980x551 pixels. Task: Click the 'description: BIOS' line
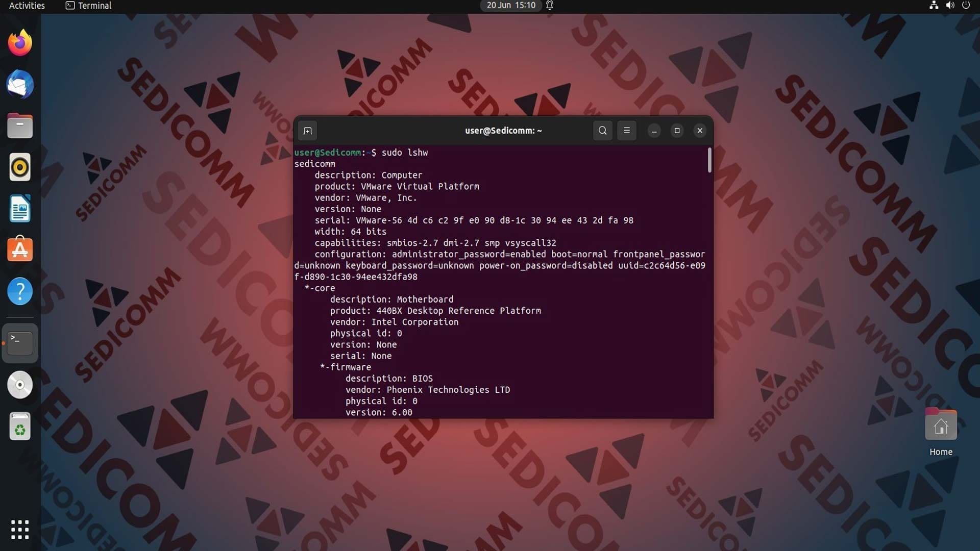[389, 379]
